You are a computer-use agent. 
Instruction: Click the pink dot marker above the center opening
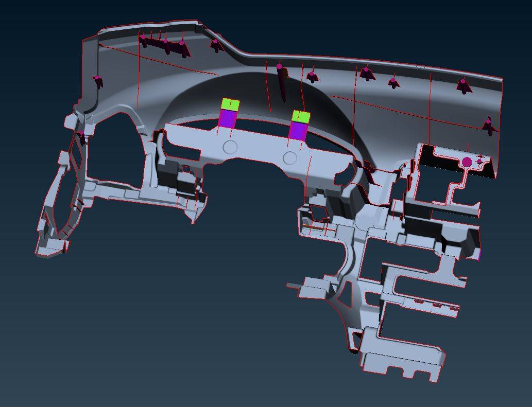279,67
